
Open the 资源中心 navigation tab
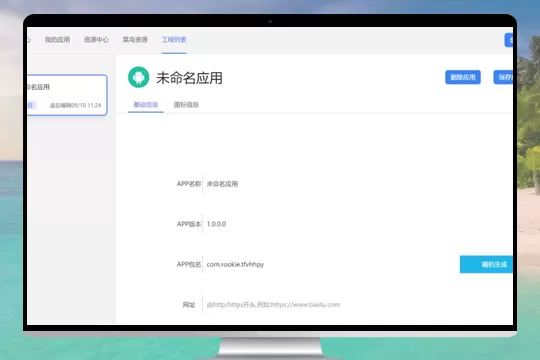(96, 40)
